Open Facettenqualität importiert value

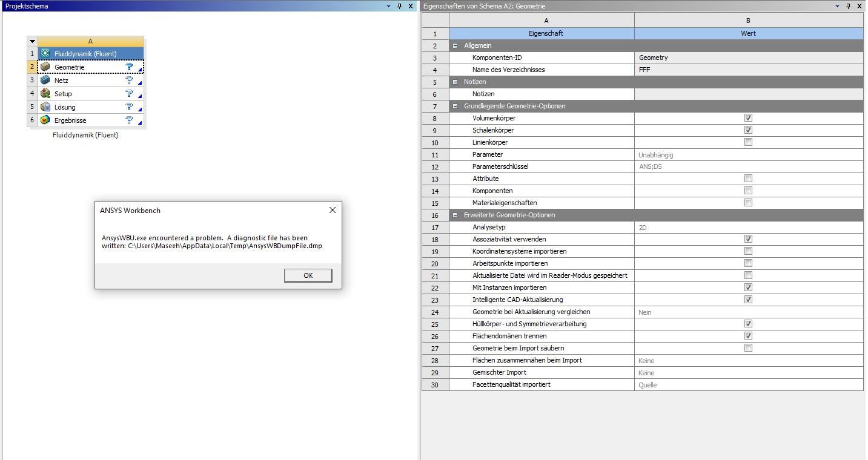coord(749,385)
